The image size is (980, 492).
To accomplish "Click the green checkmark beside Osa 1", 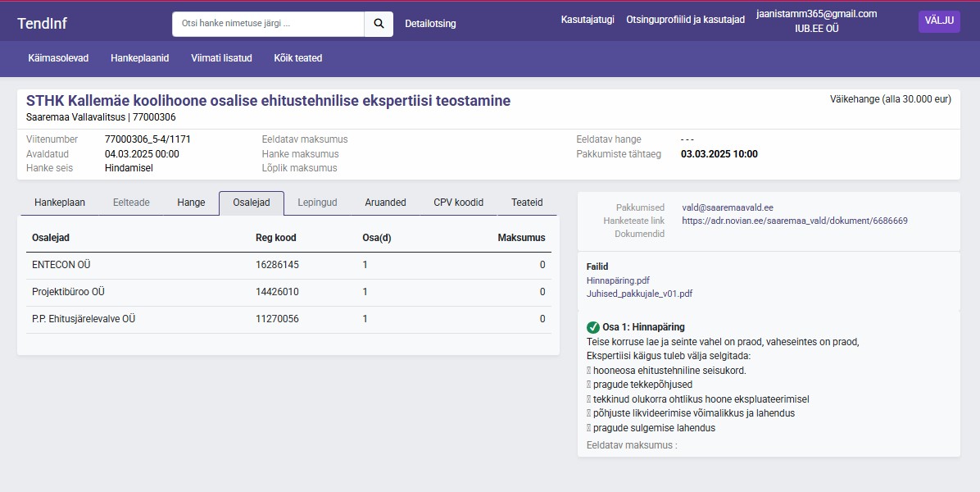I will [x=593, y=327].
